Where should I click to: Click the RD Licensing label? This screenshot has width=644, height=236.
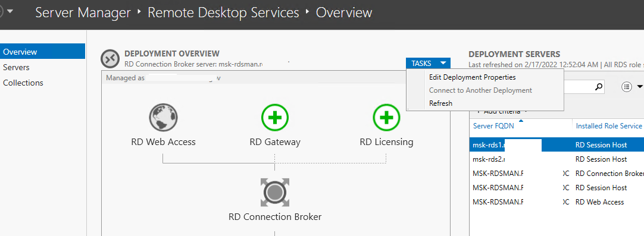(x=386, y=142)
